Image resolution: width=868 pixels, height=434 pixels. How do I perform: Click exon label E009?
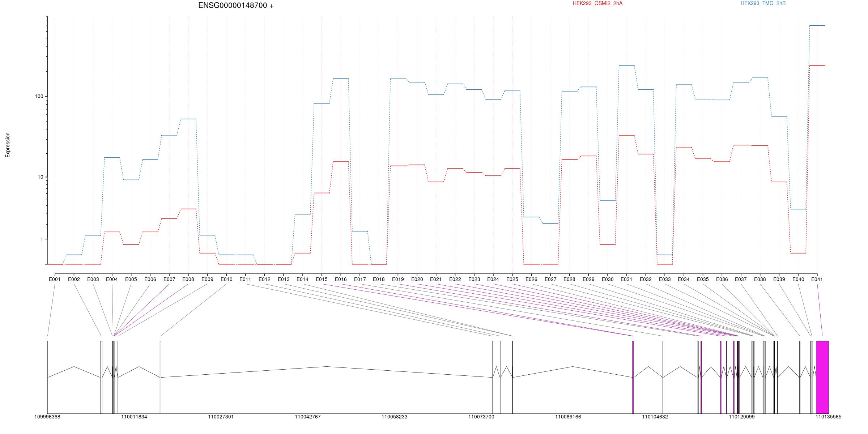[x=207, y=279]
